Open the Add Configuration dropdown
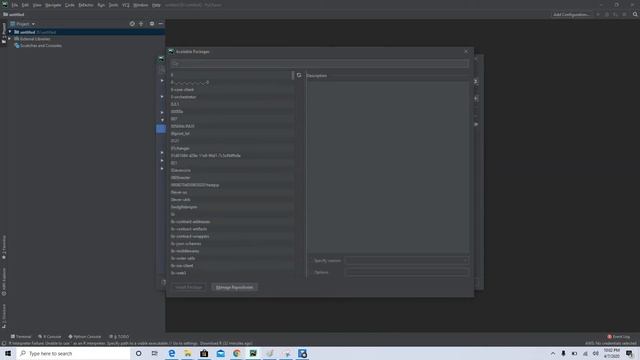The height and width of the screenshot is (360, 640). [571, 15]
